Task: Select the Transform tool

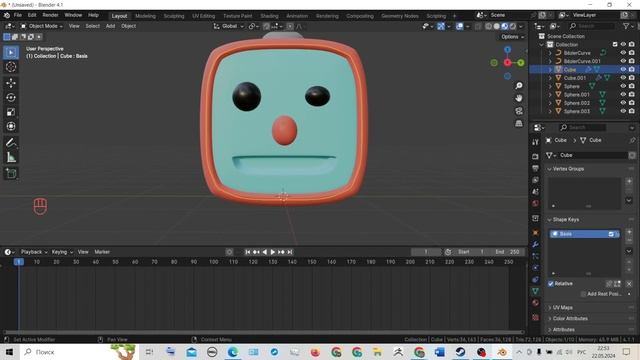Action: point(11,126)
